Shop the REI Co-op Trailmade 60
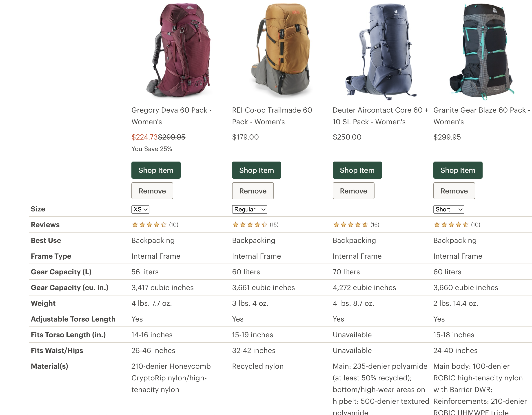 [x=257, y=170]
